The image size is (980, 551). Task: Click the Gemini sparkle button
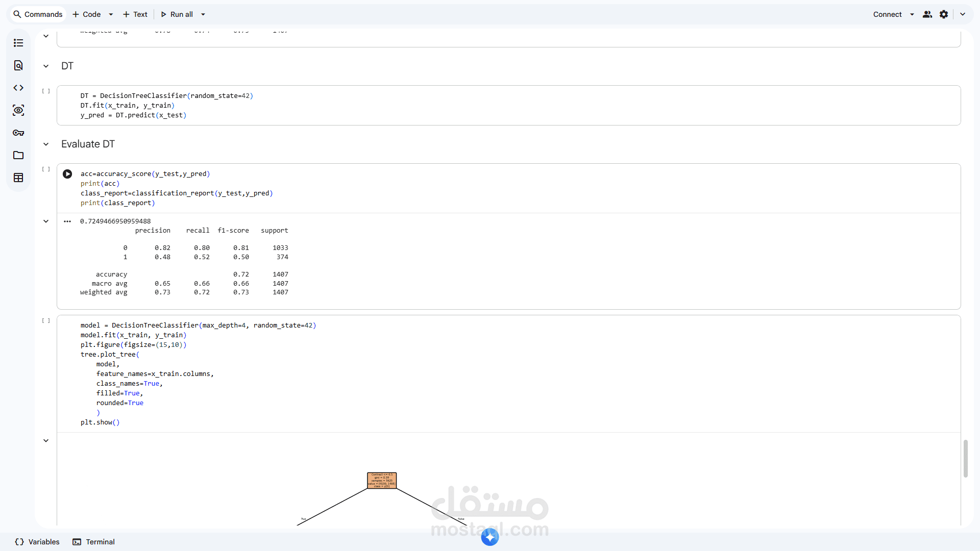pyautogui.click(x=489, y=537)
